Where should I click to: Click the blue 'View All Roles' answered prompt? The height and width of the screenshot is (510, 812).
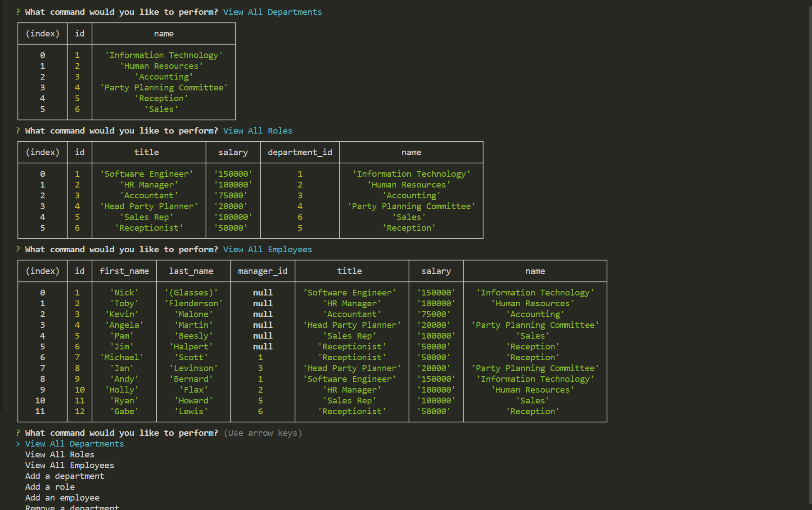[257, 130]
